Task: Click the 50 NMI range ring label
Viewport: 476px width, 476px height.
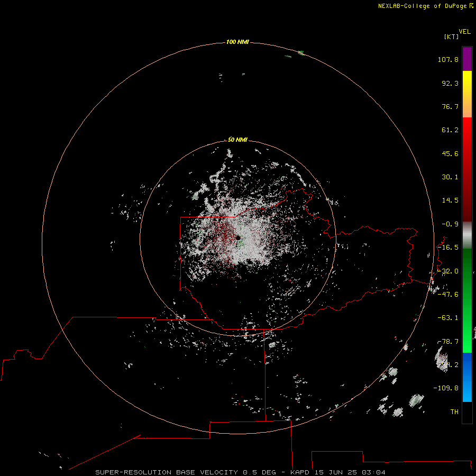Action: 237,140
